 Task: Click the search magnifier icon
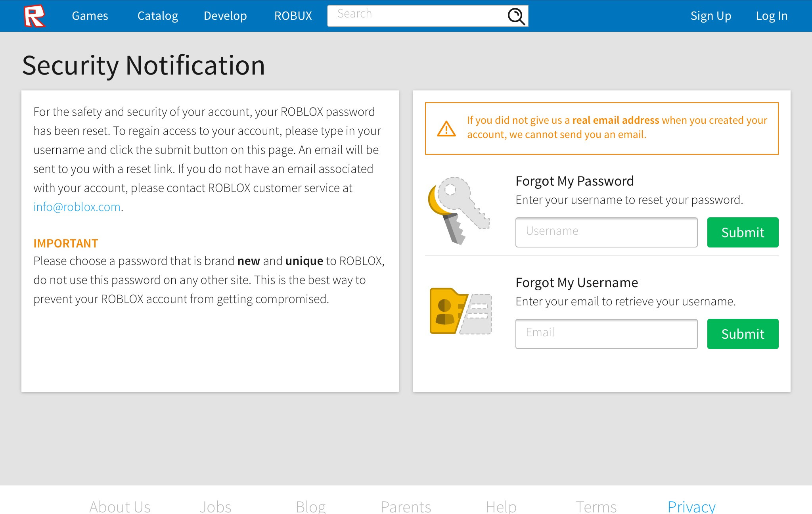tap(516, 16)
